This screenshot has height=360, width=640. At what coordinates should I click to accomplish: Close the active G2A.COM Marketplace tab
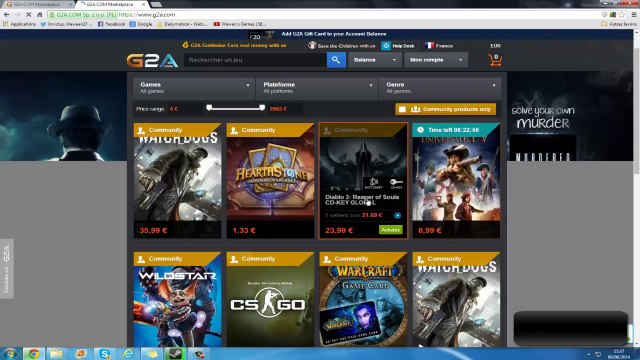coord(143,4)
